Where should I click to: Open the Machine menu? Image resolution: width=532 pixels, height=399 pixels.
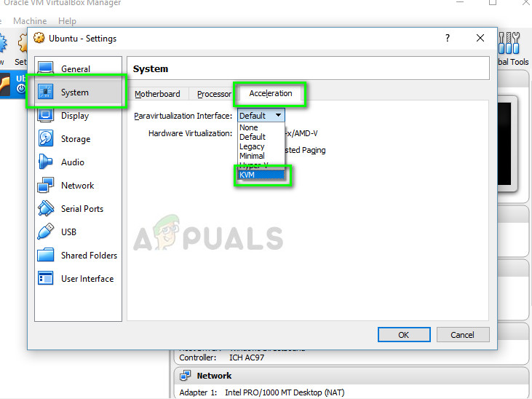pyautogui.click(x=30, y=21)
